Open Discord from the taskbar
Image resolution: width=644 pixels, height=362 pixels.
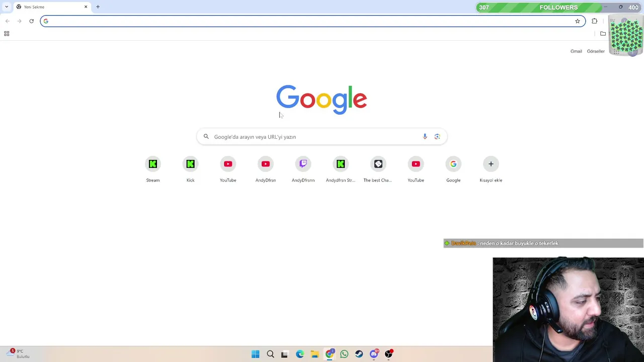pos(374,354)
